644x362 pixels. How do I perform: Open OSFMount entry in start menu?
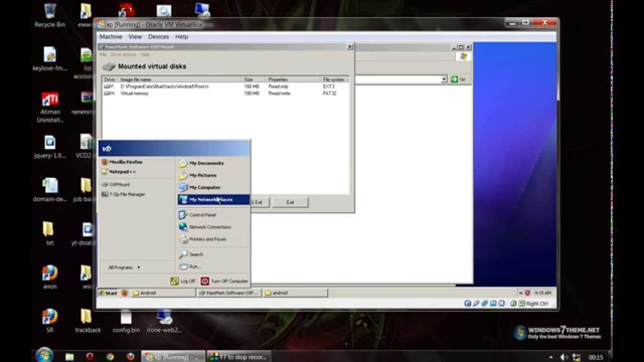pyautogui.click(x=116, y=185)
